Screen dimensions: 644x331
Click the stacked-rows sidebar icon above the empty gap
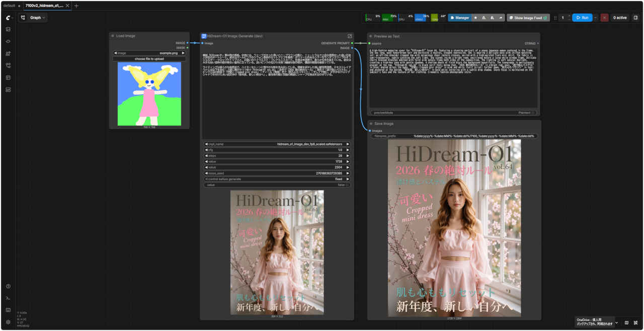pyautogui.click(x=8, y=90)
